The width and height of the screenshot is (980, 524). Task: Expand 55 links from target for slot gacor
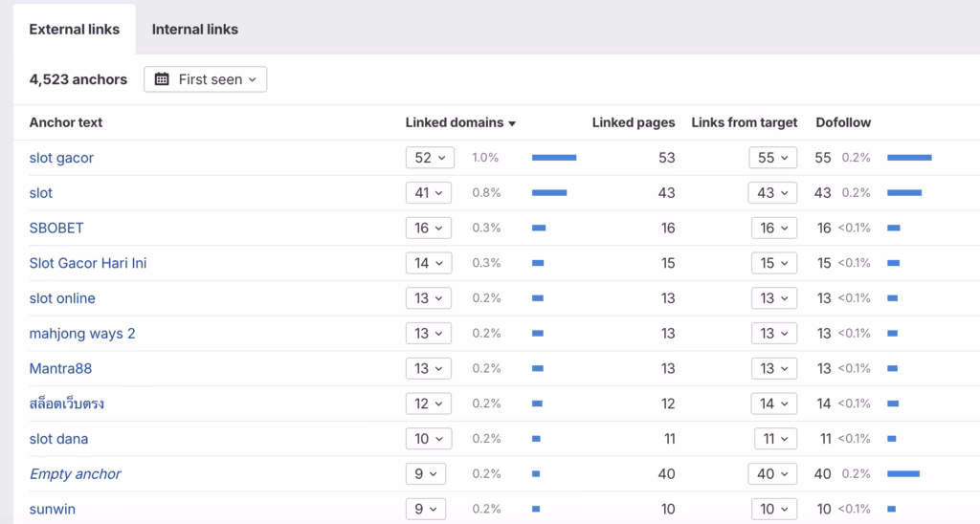pos(772,158)
